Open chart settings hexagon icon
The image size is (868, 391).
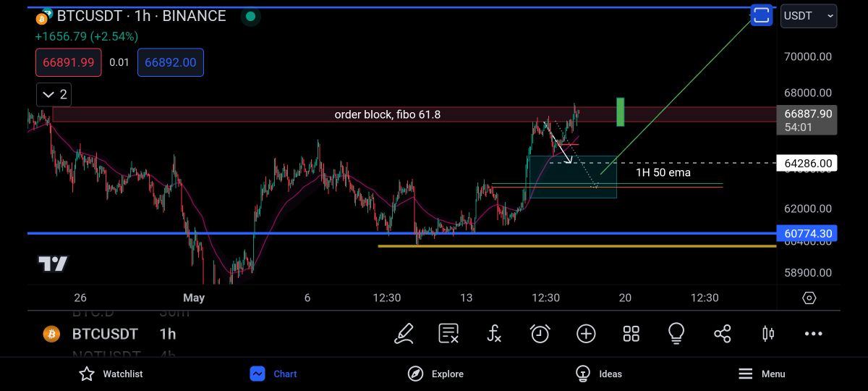click(x=809, y=298)
